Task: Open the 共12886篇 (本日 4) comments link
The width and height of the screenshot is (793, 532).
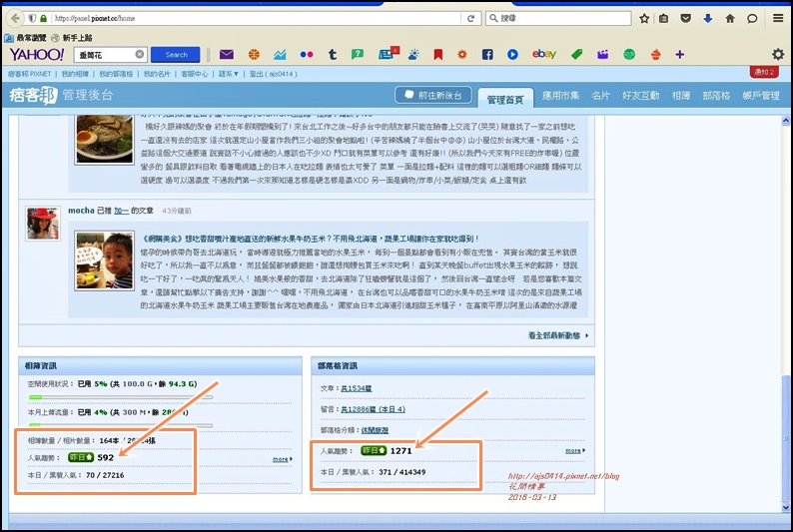Action: click(x=373, y=409)
